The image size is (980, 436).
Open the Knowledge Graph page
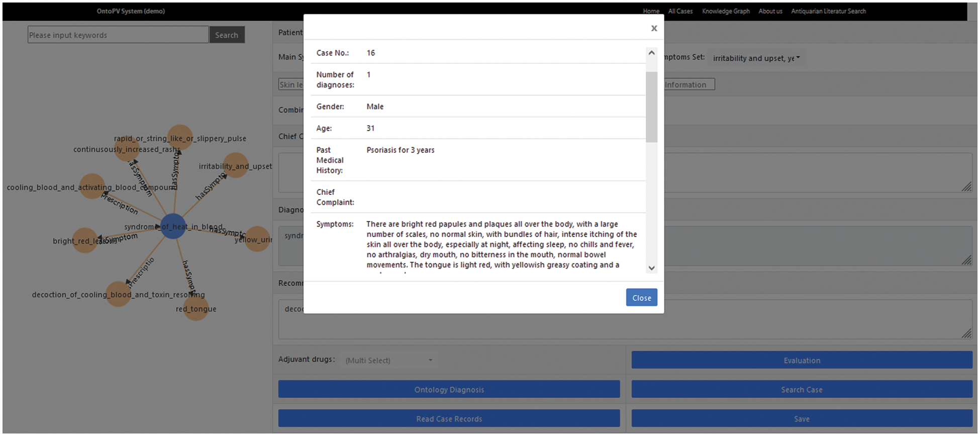tap(726, 11)
